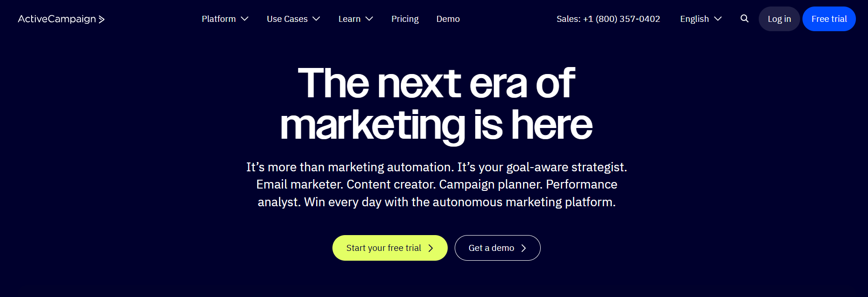Call sales via the phone number link

click(608, 19)
